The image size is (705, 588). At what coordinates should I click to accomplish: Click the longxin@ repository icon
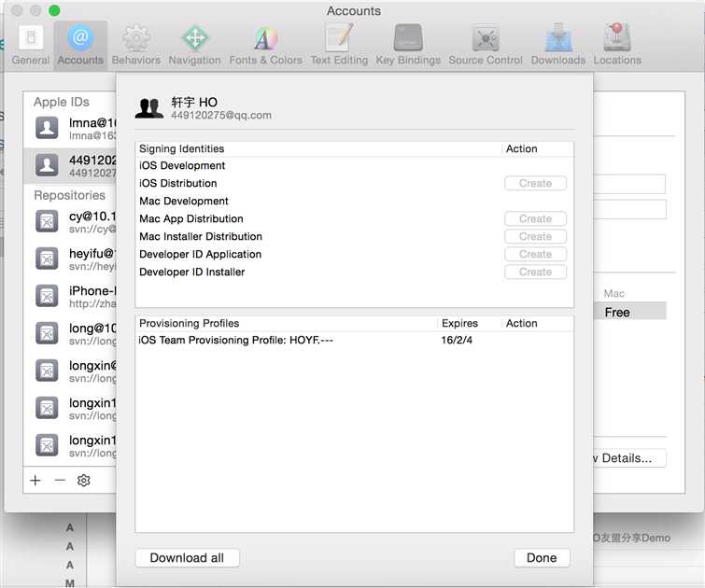click(x=47, y=371)
